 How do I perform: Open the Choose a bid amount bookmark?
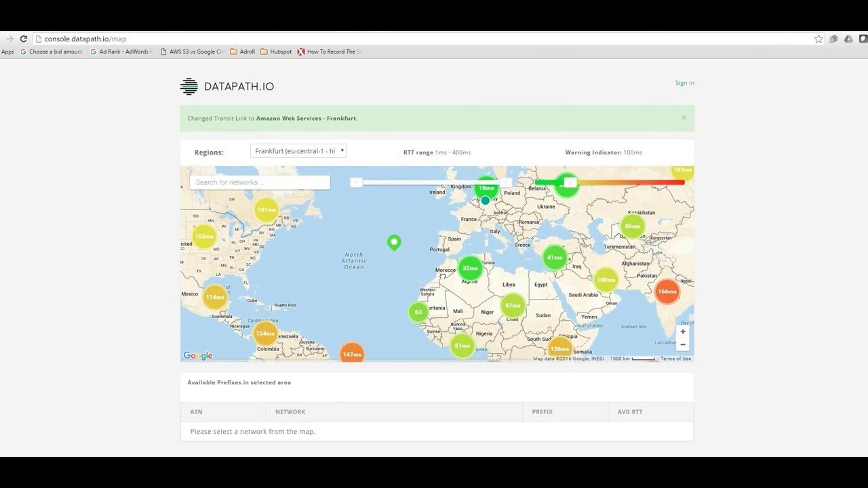click(x=52, y=52)
